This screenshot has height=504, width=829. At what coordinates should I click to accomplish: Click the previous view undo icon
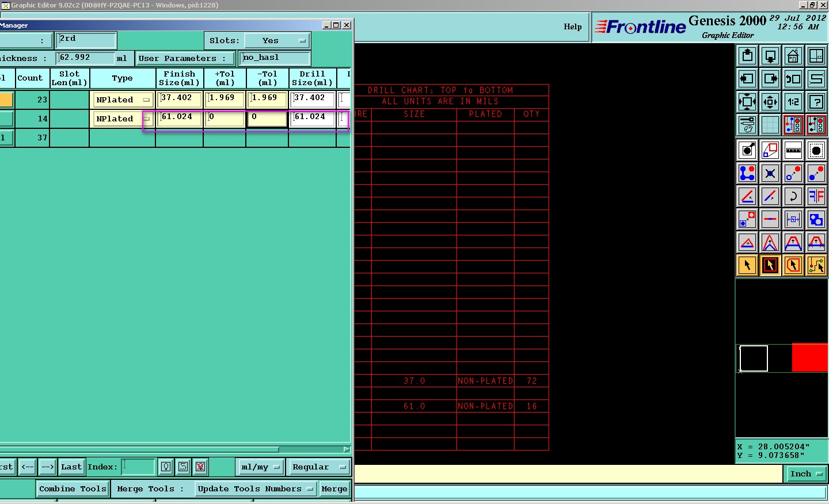tap(793, 79)
